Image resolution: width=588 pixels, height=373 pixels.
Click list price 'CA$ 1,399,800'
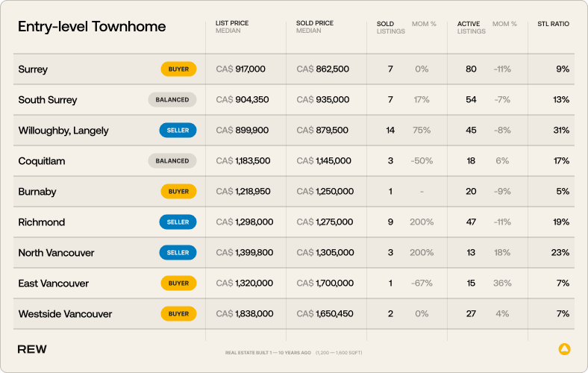click(245, 253)
